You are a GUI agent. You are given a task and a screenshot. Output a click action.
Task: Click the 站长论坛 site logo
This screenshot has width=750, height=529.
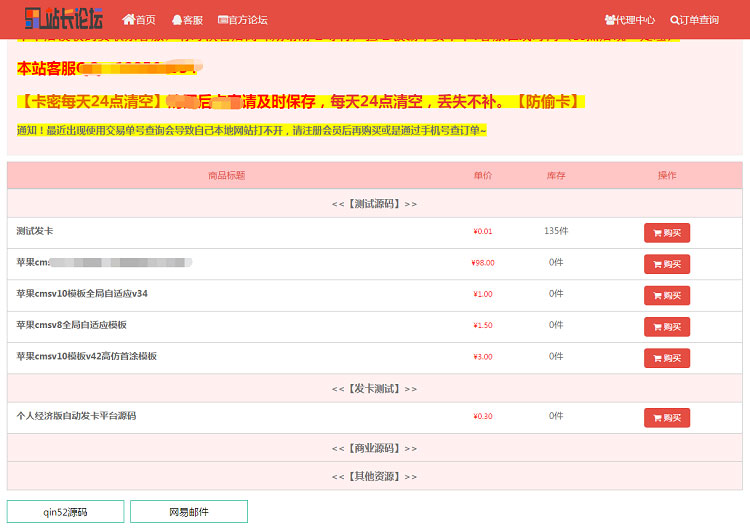point(63,19)
